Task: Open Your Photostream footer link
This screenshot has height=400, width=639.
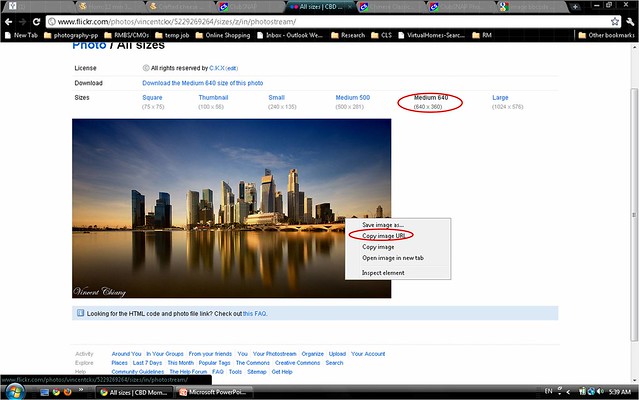Action: pos(275,354)
